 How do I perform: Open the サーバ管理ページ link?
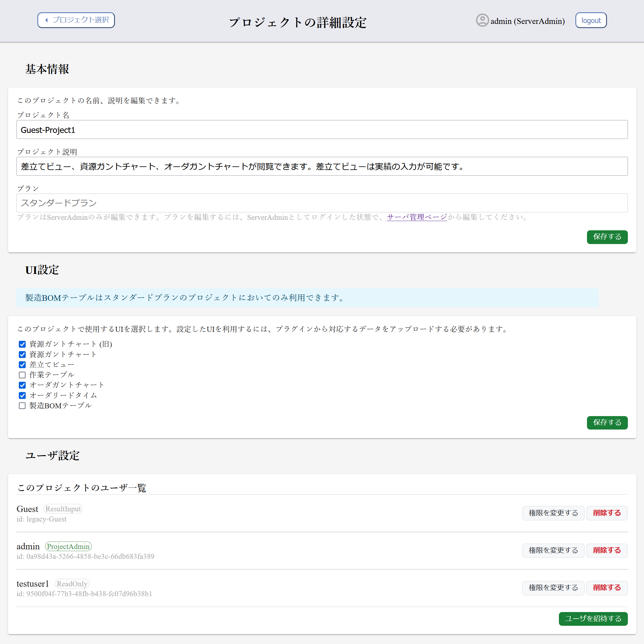417,217
